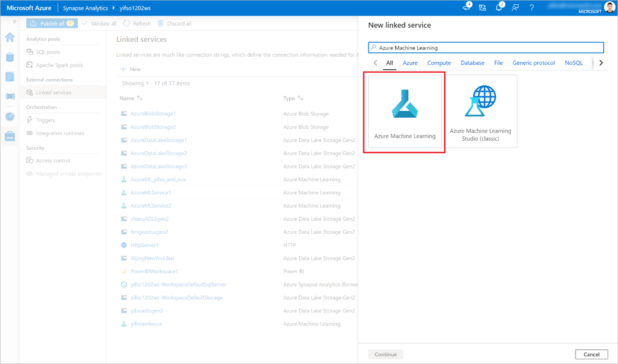618x364 pixels.
Task: Open the Manage hub toolbox icon
Action: [10, 136]
